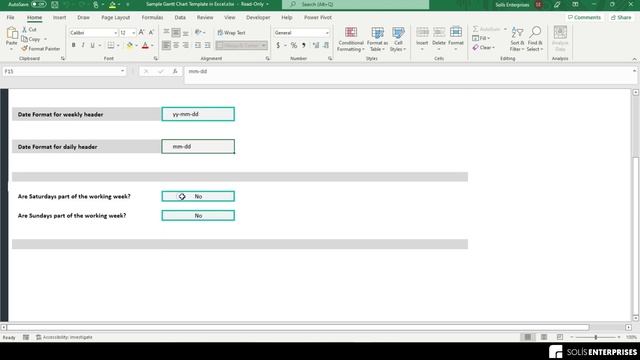Screen dimensions: 640x360
Task: Open Format as Table gallery
Action: pyautogui.click(x=377, y=39)
